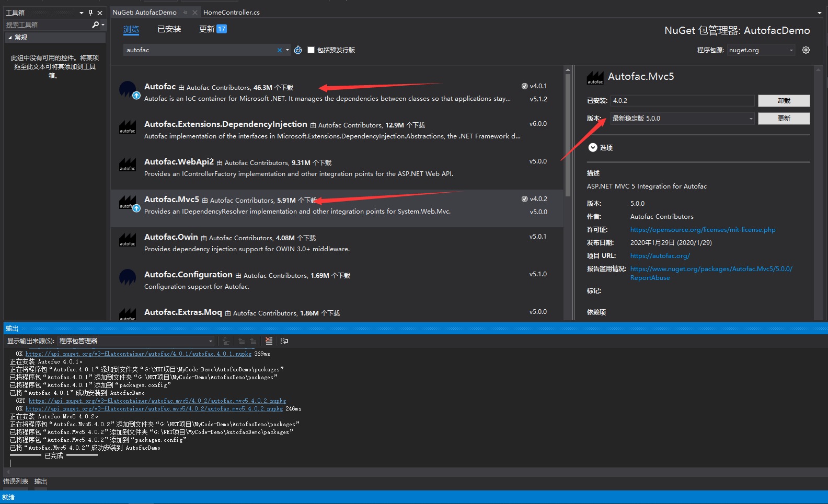Click the Autofac.Extensions.DependencyInjection package icon
This screenshot has width=828, height=504.
tap(128, 127)
